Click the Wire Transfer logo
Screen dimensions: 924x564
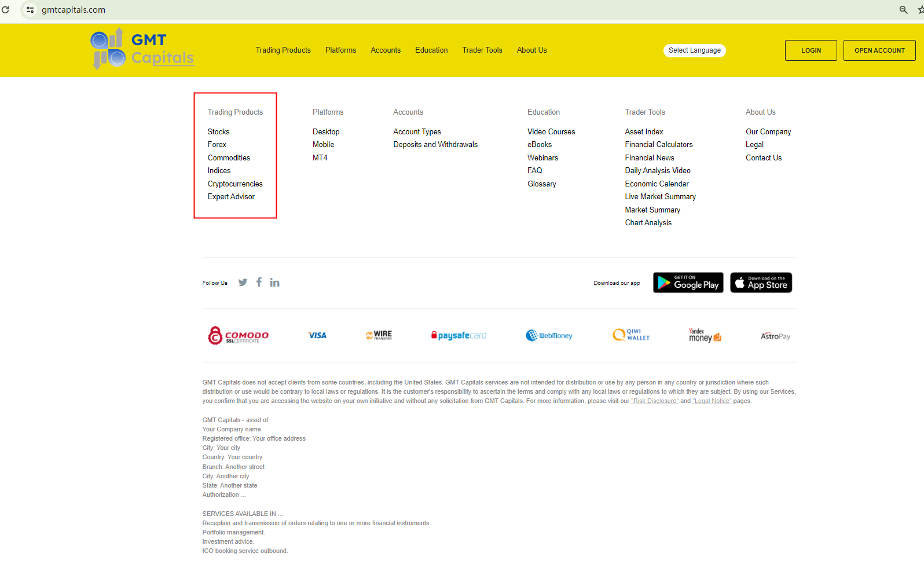pyautogui.click(x=379, y=335)
